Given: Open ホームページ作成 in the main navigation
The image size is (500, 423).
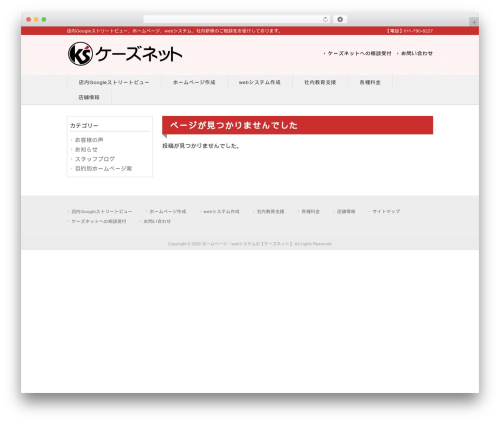Looking at the screenshot, I should coord(194,82).
